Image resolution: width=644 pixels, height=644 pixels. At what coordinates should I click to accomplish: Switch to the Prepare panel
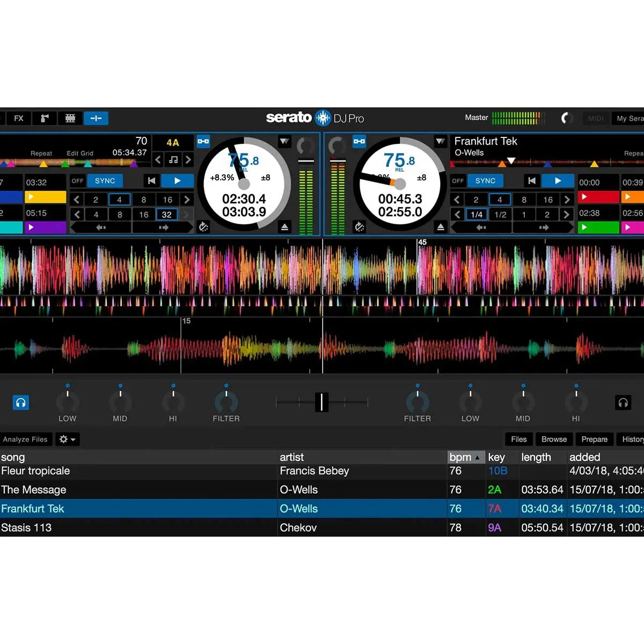pyautogui.click(x=594, y=439)
